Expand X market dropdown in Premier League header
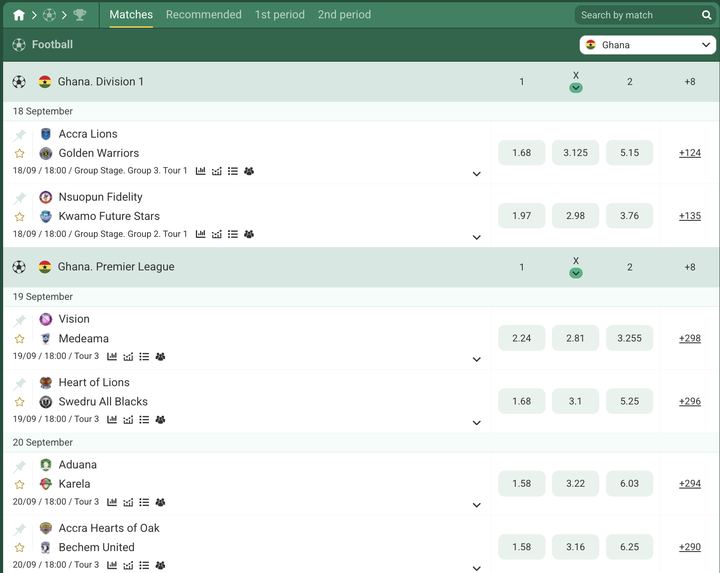The image size is (720, 573). pyautogui.click(x=576, y=273)
